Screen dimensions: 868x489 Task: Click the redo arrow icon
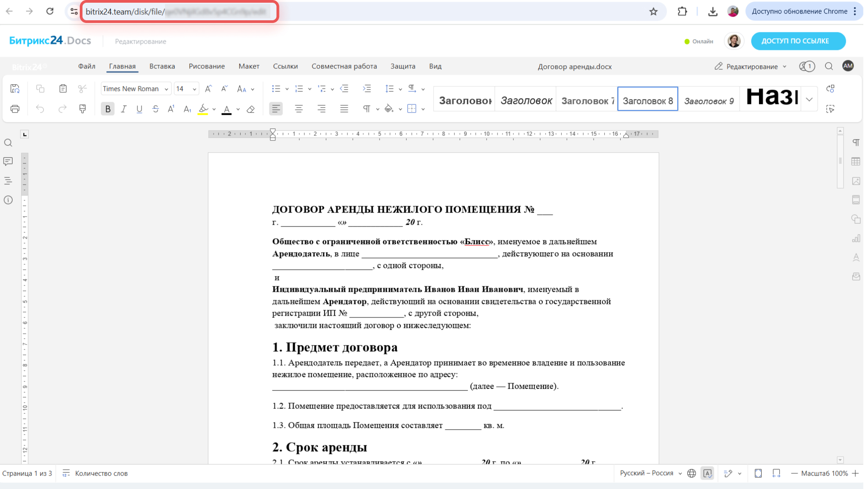pyautogui.click(x=62, y=109)
